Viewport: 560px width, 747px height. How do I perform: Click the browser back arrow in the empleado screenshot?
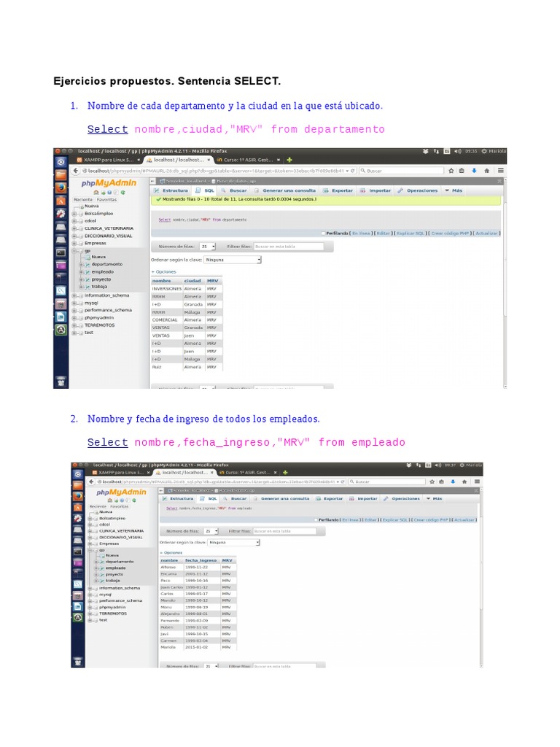point(91,481)
